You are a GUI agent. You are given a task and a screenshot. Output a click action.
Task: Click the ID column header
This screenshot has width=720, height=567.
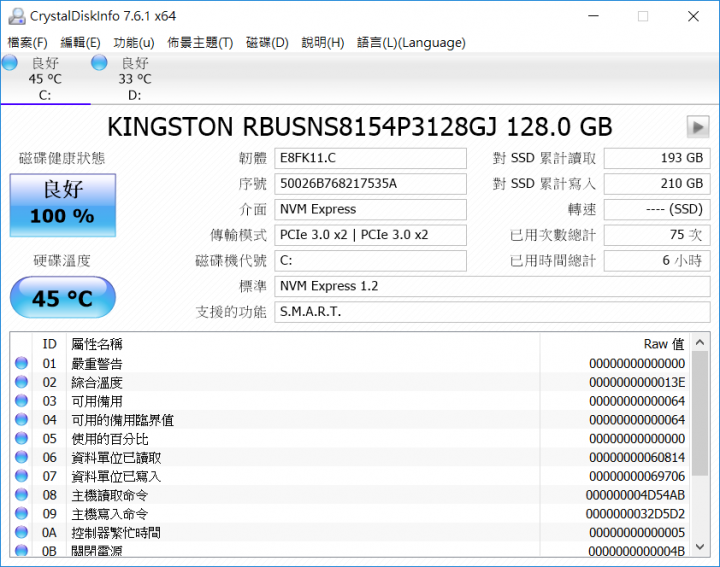(x=50, y=344)
